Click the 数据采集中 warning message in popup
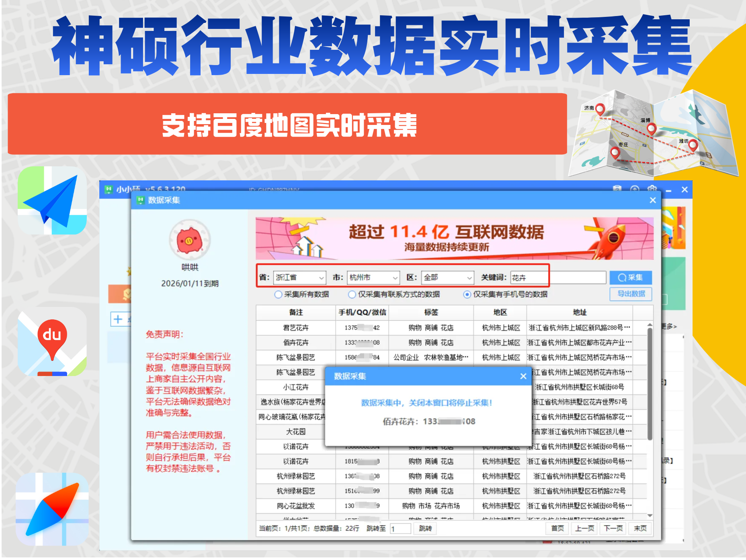Image resolution: width=746 pixels, height=560 pixels. click(426, 403)
